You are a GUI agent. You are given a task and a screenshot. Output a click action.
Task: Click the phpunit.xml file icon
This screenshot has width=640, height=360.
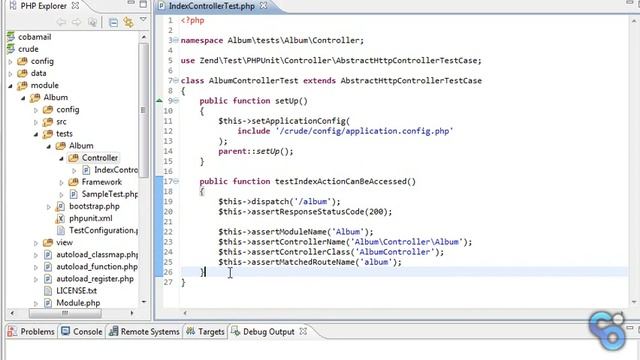[x=60, y=218]
